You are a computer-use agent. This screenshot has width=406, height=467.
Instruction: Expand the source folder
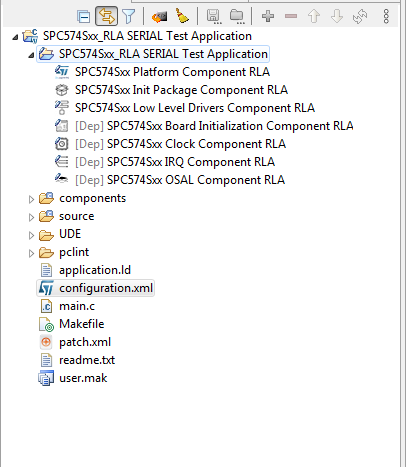pyautogui.click(x=31, y=217)
